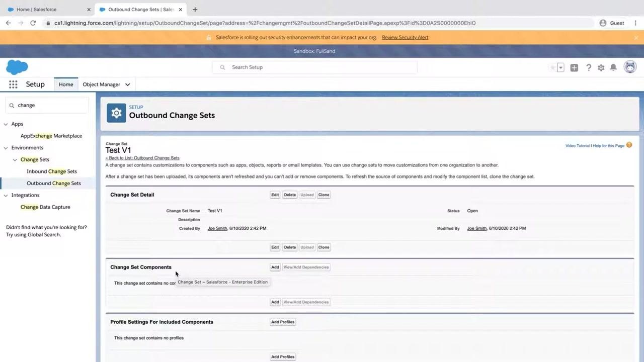Click the top Delete button in Change Set Detail
The width and height of the screenshot is (644, 362).
[290, 195]
